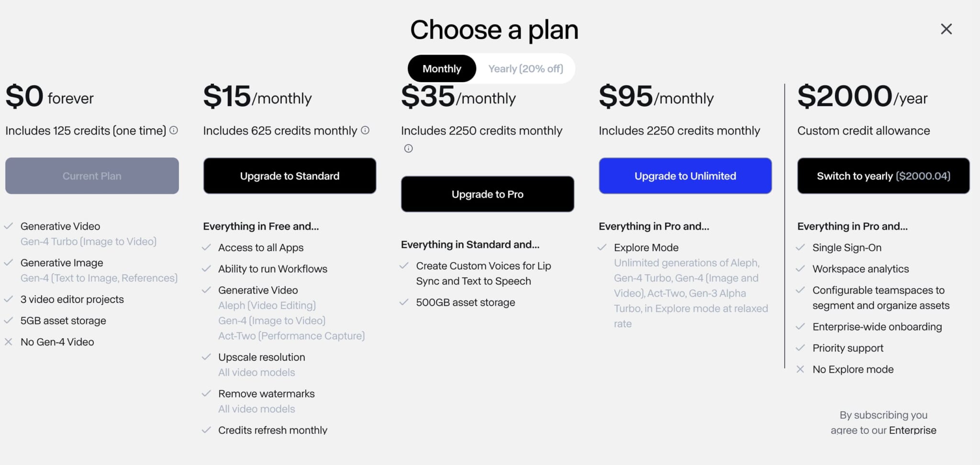Open the Enterprise agreement link

(912, 430)
